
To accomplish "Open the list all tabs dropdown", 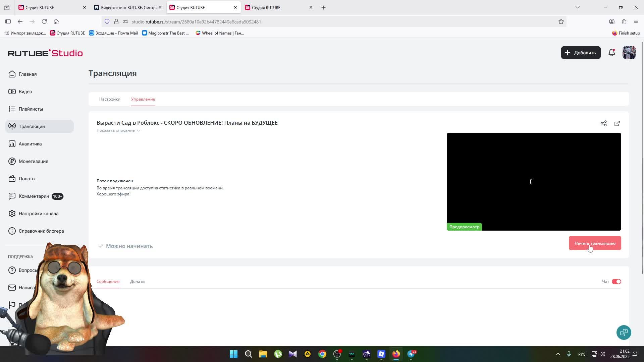I will tap(578, 7).
